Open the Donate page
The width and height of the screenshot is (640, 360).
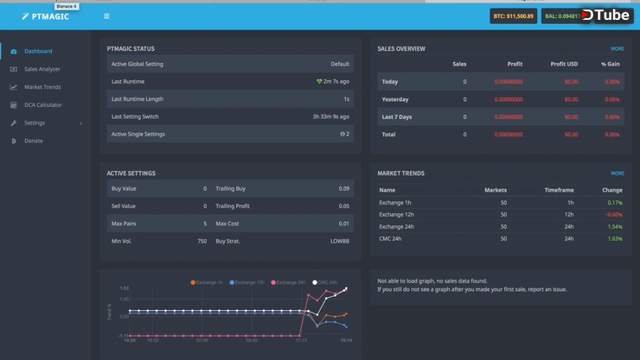pyautogui.click(x=33, y=141)
